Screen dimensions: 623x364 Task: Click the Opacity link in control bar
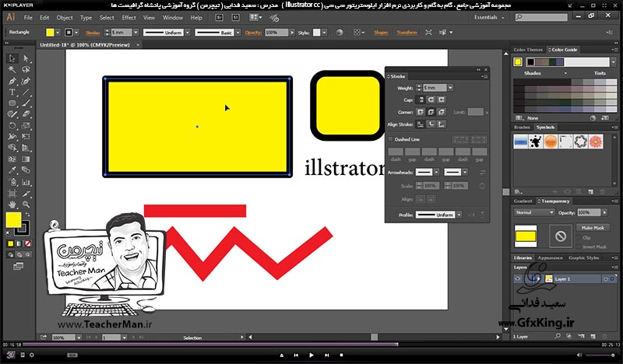coord(253,33)
